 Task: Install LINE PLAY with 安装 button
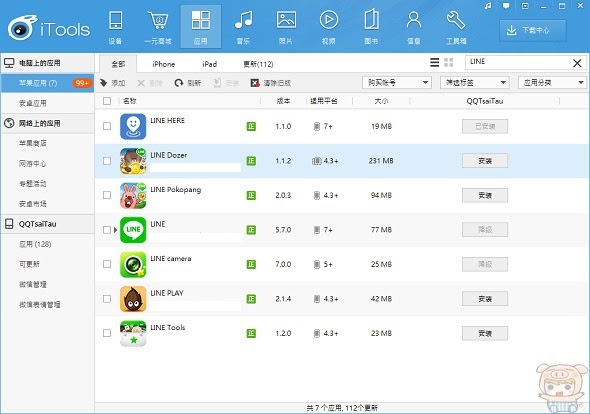(485, 299)
